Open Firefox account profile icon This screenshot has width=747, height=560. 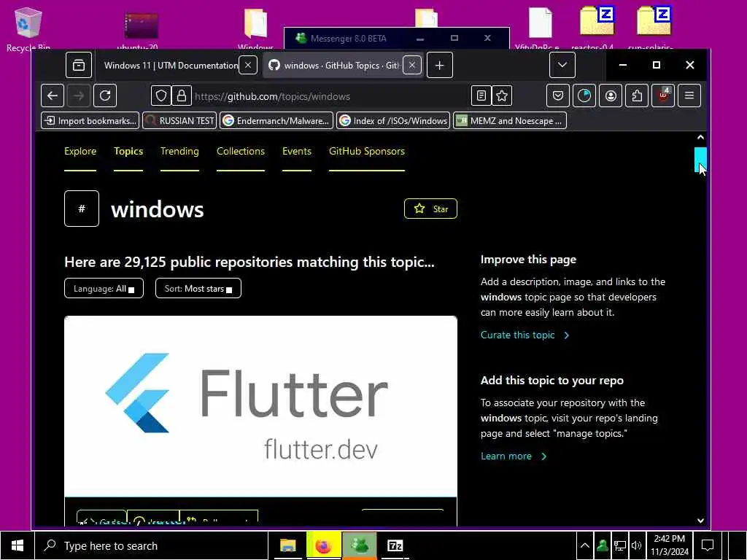[x=611, y=96]
